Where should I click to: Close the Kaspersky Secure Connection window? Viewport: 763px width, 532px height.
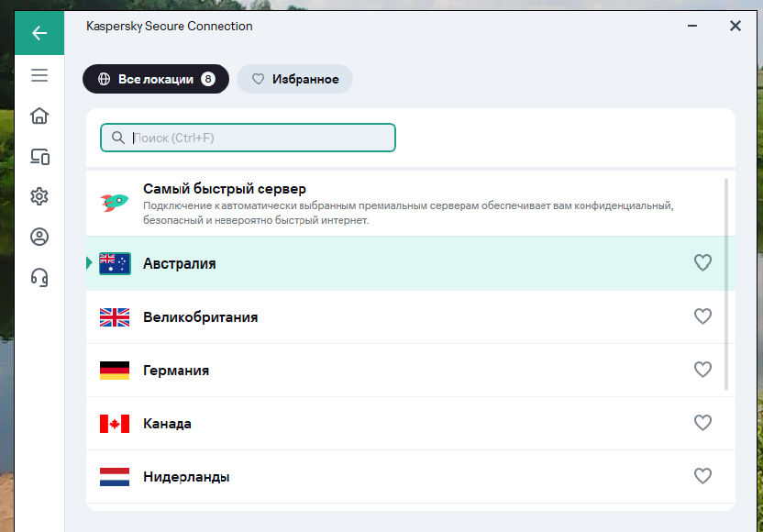point(735,26)
